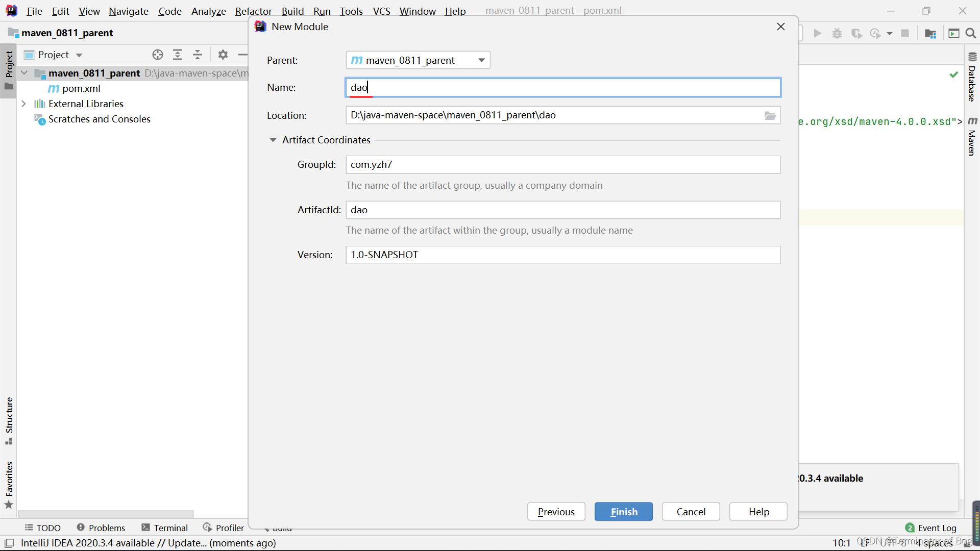Open the Event Log

931,528
